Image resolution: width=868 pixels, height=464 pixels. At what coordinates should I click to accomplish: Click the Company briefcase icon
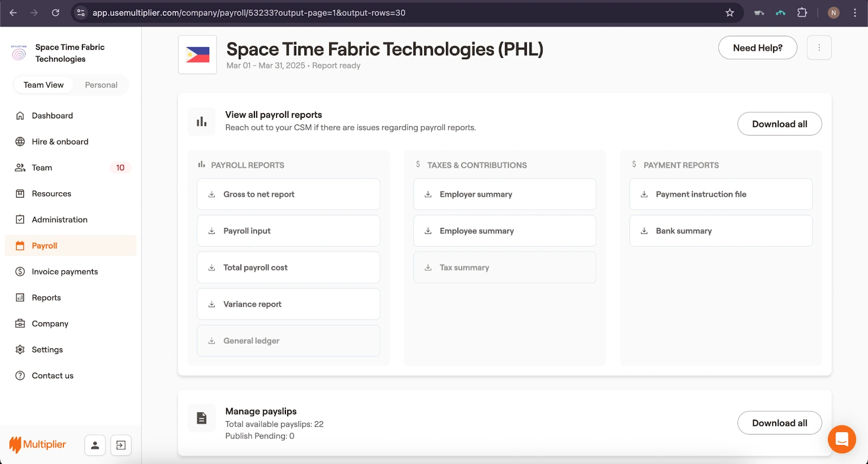click(x=20, y=323)
